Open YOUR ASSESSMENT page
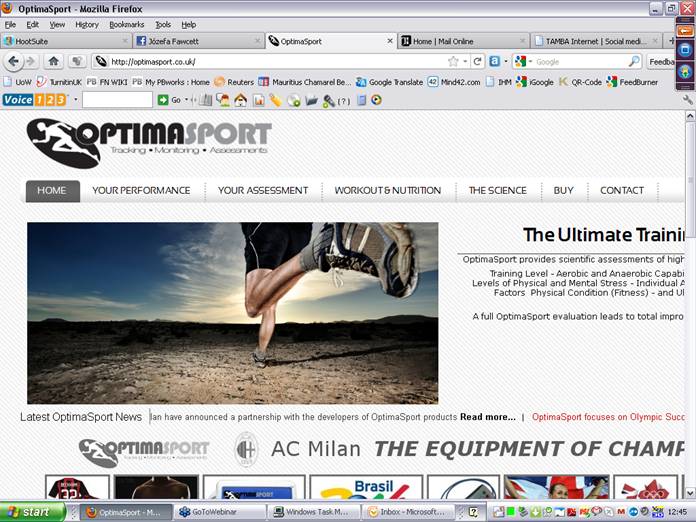Viewport: 696px width, 522px height. coord(263,191)
